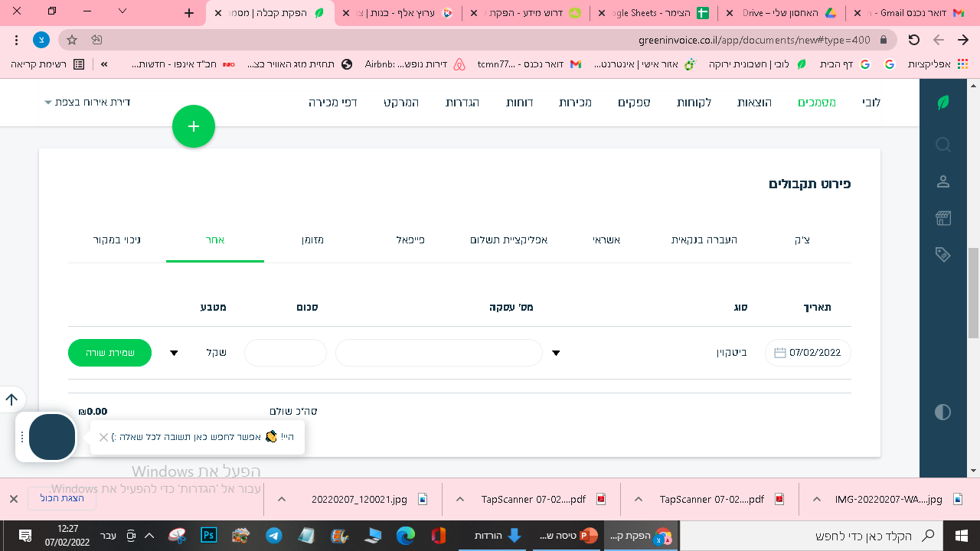The width and height of the screenshot is (980, 551).
Task: Click the share icon in address bar
Action: (96, 40)
